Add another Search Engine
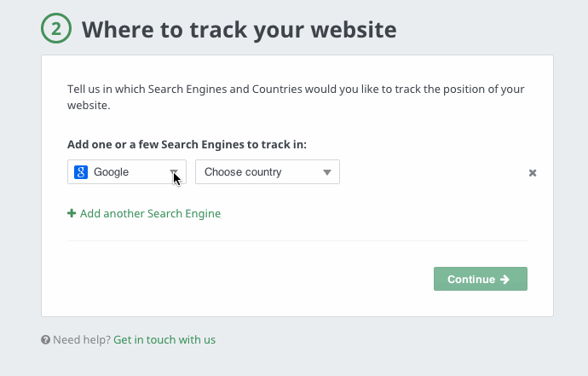 pyautogui.click(x=150, y=214)
